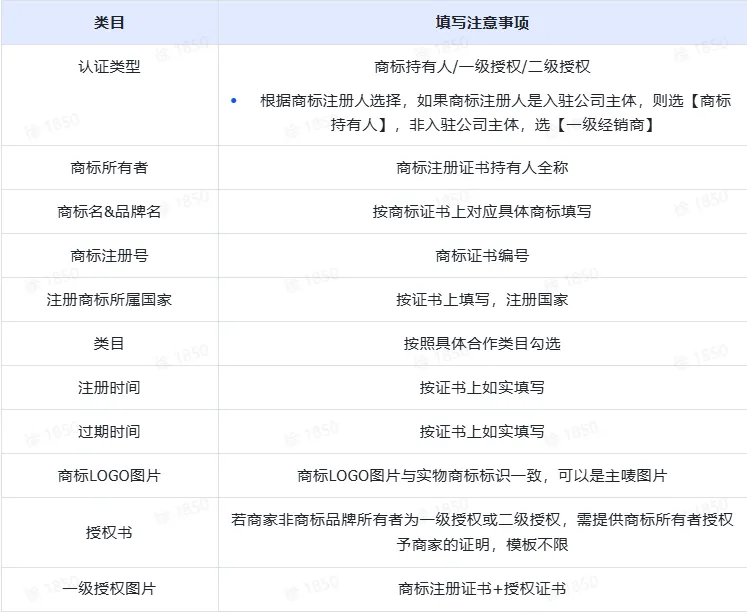Click the 填写注意事项 column header

pyautogui.click(x=482, y=22)
